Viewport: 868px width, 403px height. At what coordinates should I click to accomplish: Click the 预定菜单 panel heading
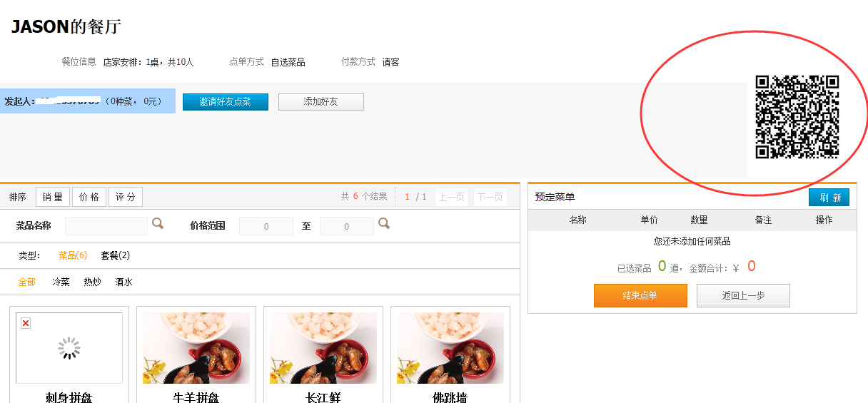pyautogui.click(x=555, y=197)
